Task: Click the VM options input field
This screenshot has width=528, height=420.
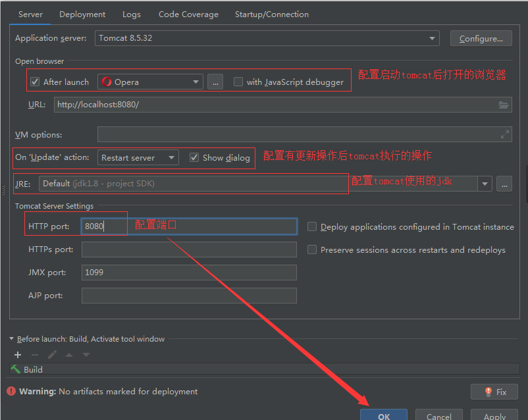Action: pyautogui.click(x=305, y=134)
